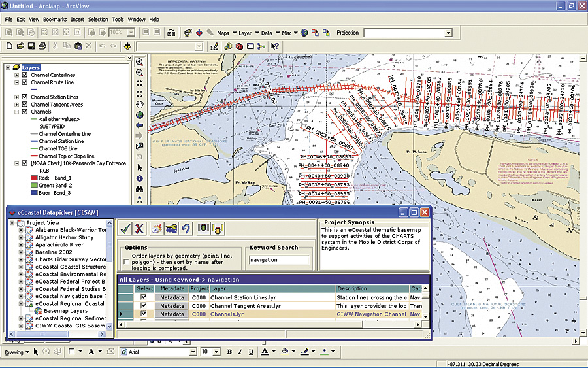588x368 pixels.
Task: Click the Blue Band_3 color swatch
Action: (x=34, y=193)
